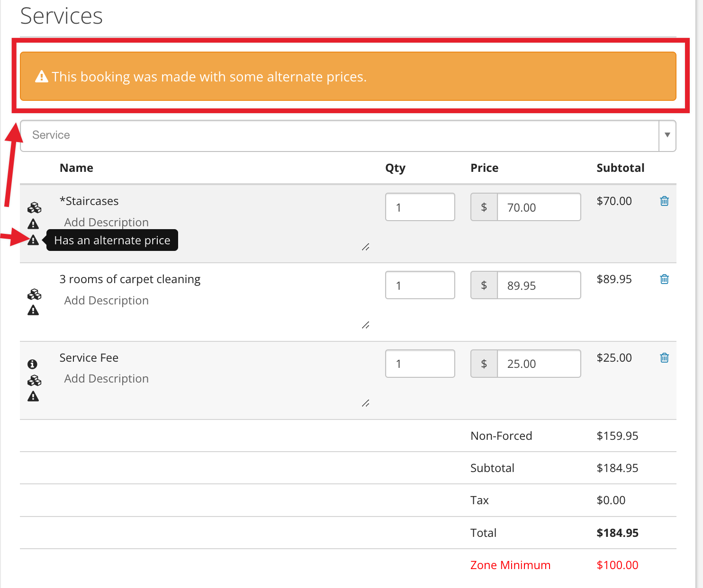Click the Price column header
The height and width of the screenshot is (588, 703).
pyautogui.click(x=485, y=168)
